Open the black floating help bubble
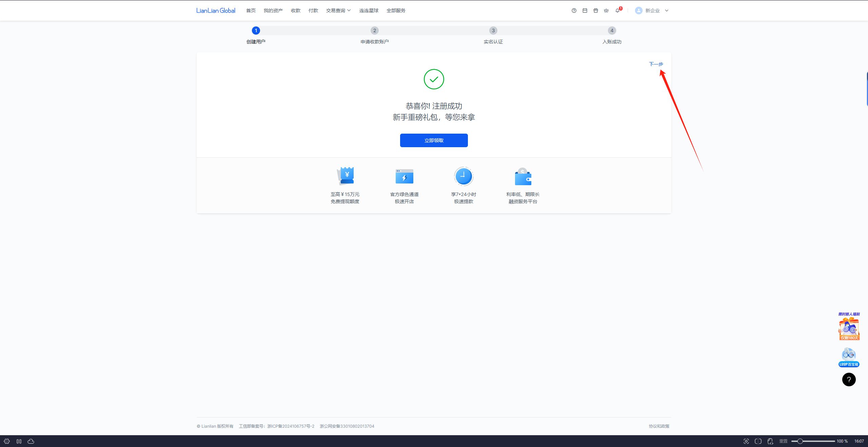 [849, 380]
